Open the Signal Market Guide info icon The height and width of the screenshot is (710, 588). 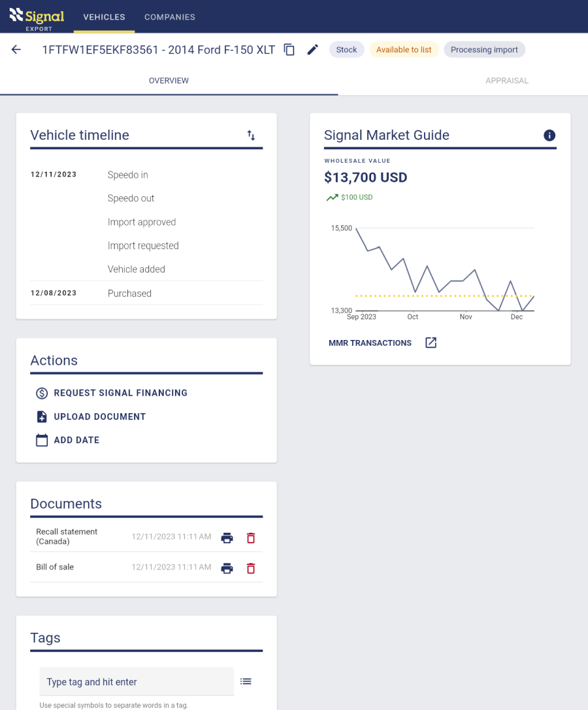(x=549, y=135)
